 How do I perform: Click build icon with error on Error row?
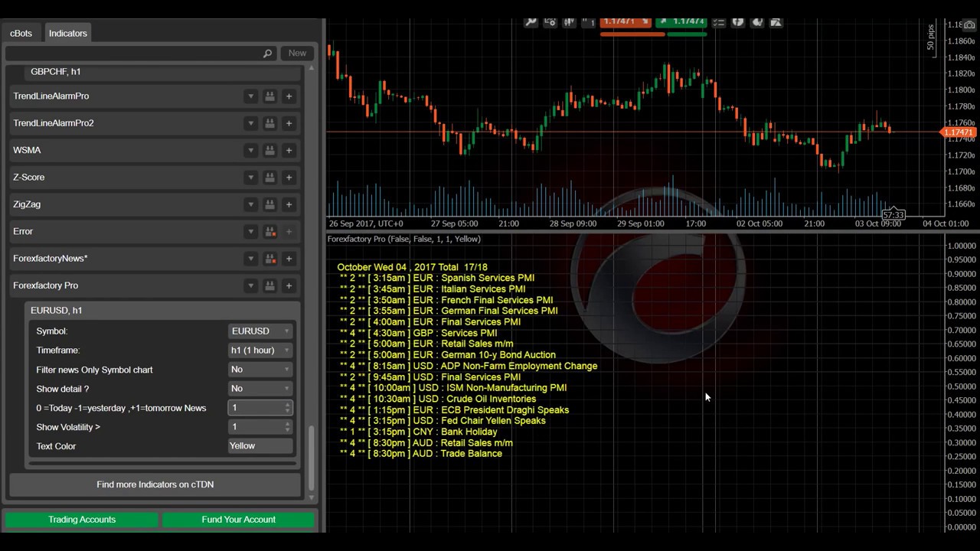[269, 231]
